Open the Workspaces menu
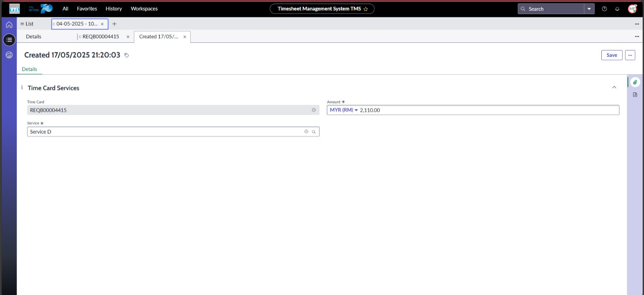Image resolution: width=644 pixels, height=295 pixels. pos(144,9)
